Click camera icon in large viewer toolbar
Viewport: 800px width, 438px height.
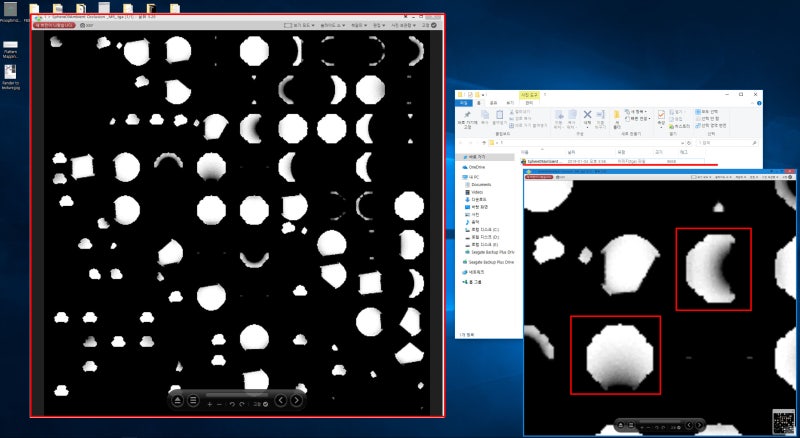[x=83, y=25]
